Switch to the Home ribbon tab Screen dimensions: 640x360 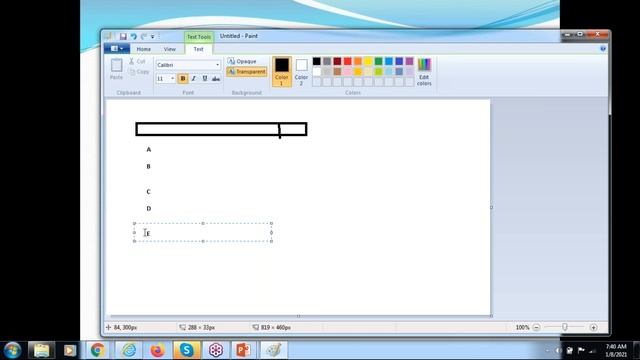(144, 49)
